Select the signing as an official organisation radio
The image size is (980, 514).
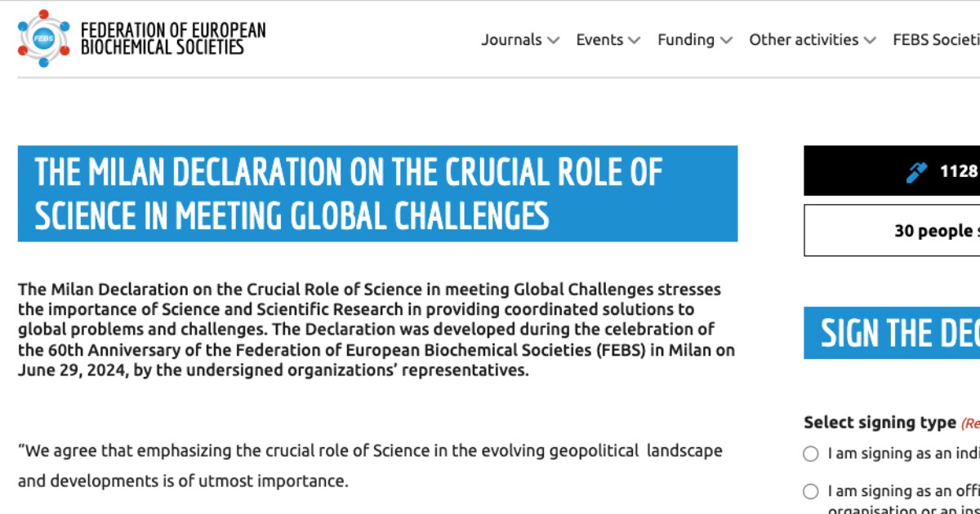point(811,491)
